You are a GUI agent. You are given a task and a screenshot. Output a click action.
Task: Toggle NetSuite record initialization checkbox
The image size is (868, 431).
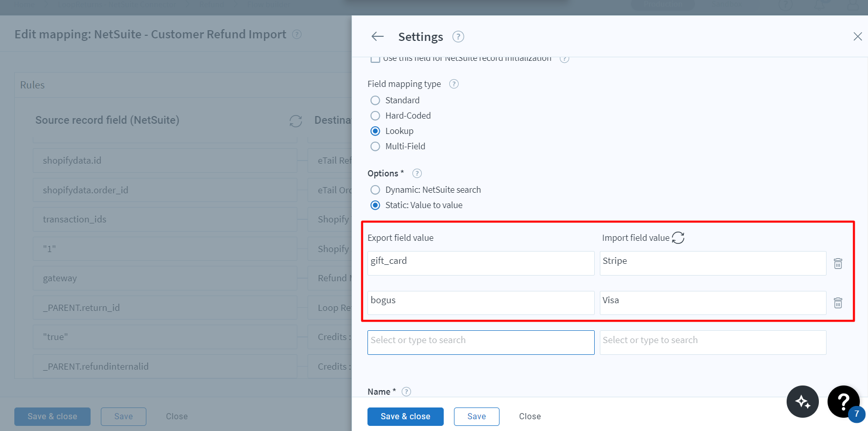coord(375,59)
